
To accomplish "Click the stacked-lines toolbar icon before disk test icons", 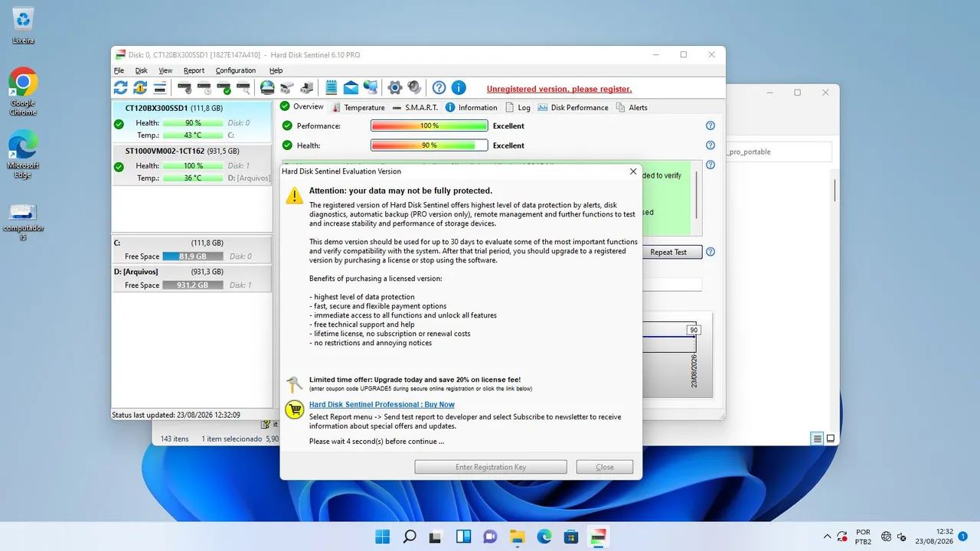I will point(160,88).
